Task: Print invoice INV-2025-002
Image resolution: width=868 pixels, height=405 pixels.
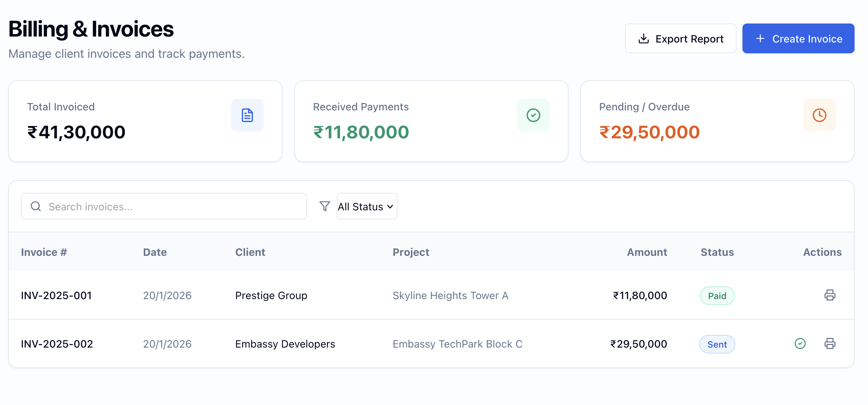Action: pyautogui.click(x=830, y=343)
